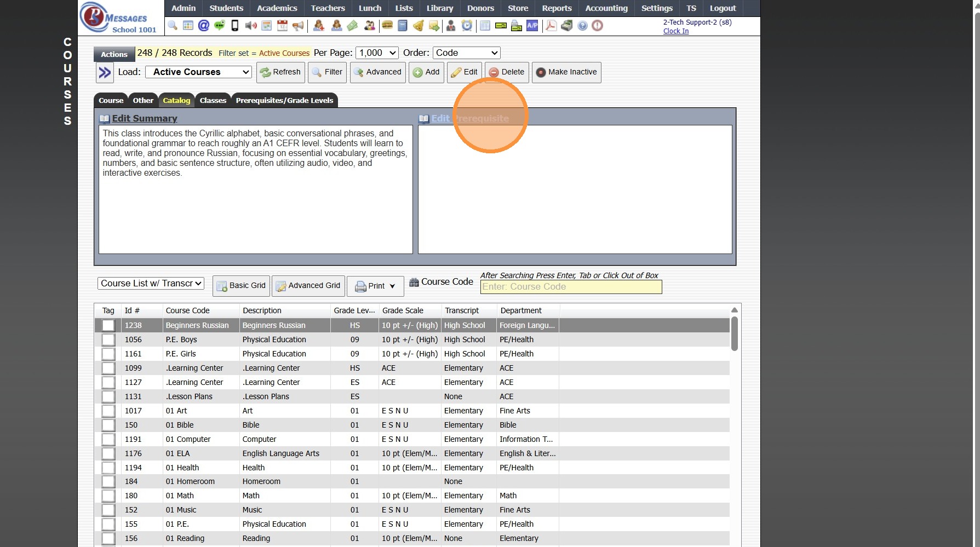Click the blue book icon

(x=403, y=25)
